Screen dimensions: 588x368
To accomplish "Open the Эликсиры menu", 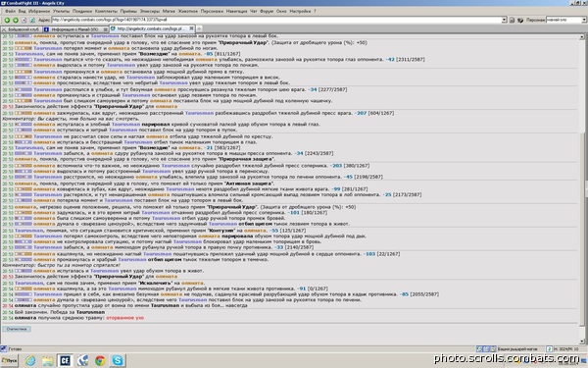I will [150, 11].
